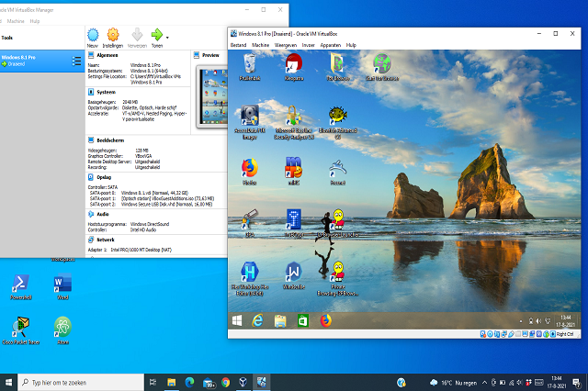Select Windows 8.1 Pro machine in the list
588x391 pixels.
42,61
